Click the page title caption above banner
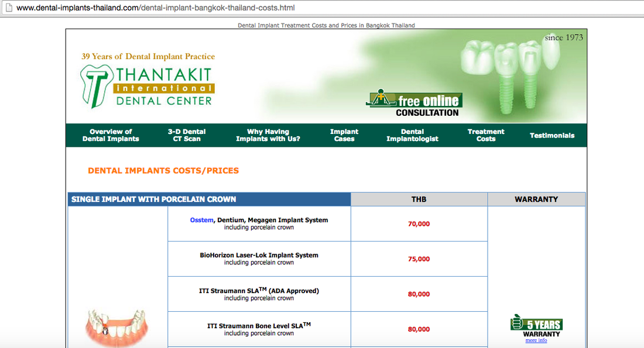644x348 pixels. (x=326, y=26)
